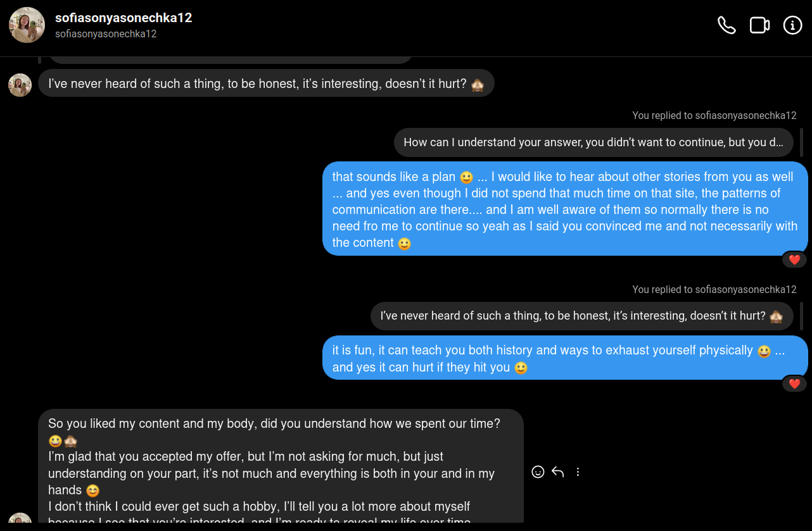Click the first "You replied to sofiasonyasonechka12" label
Screen dimensions: 812x531
(x=714, y=116)
